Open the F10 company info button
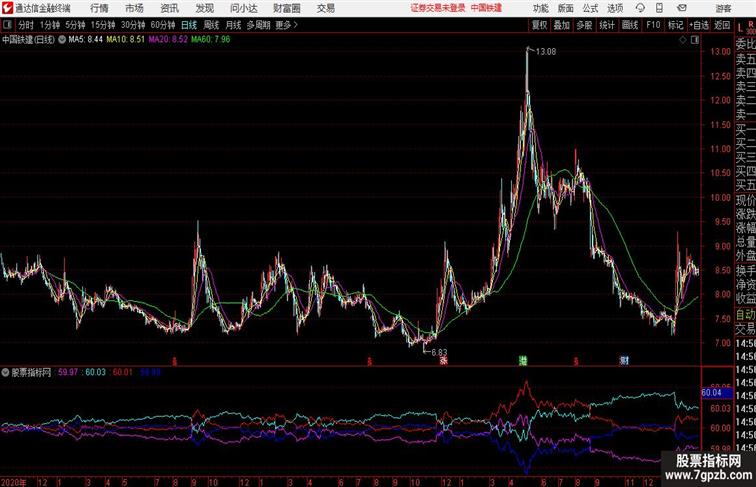 coord(653,25)
